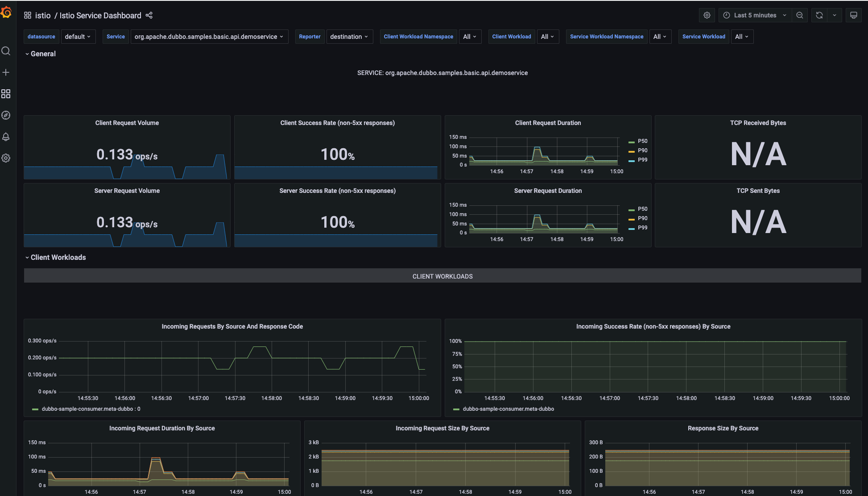Click P99 blue swatch in Client Duration
This screenshot has height=496, width=868.
pos(631,161)
